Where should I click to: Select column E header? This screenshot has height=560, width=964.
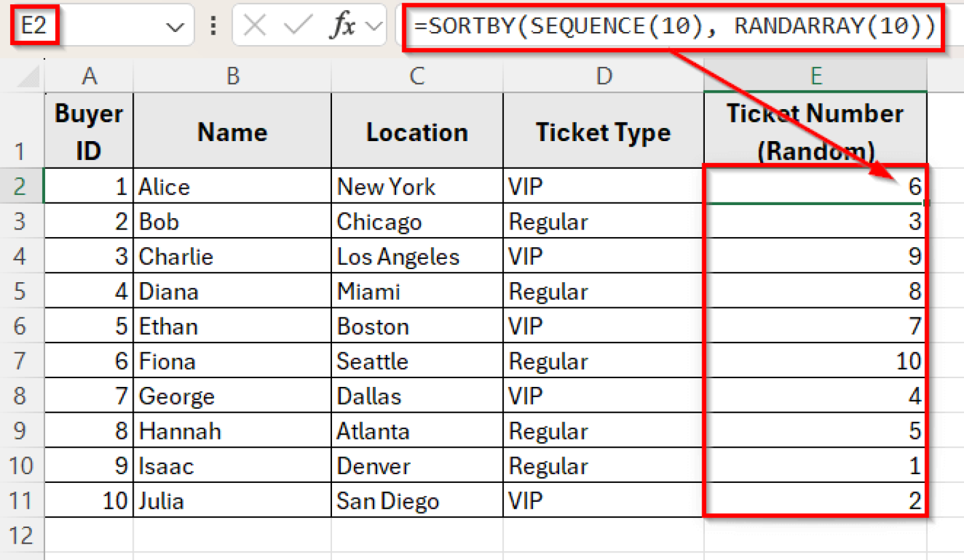[815, 75]
